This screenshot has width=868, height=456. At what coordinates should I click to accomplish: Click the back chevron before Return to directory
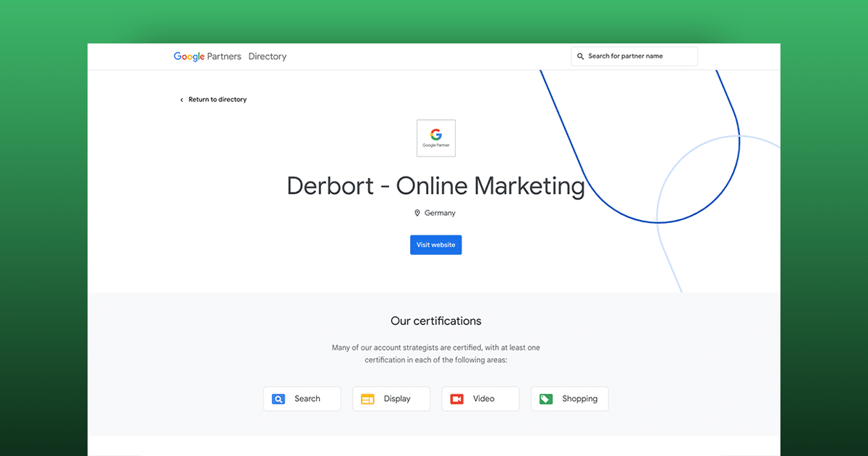point(181,99)
